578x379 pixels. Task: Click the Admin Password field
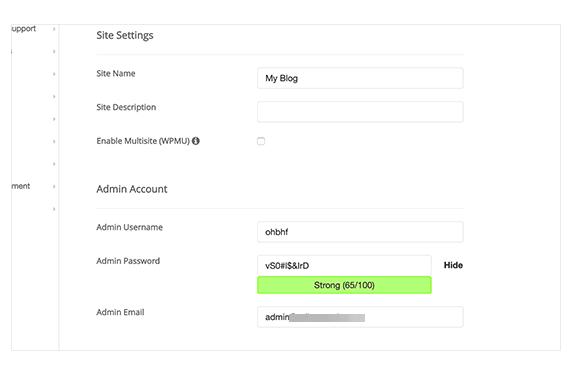344,265
